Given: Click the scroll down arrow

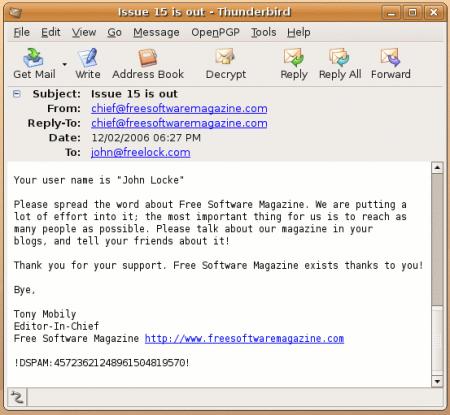Looking at the screenshot, I should point(437,381).
